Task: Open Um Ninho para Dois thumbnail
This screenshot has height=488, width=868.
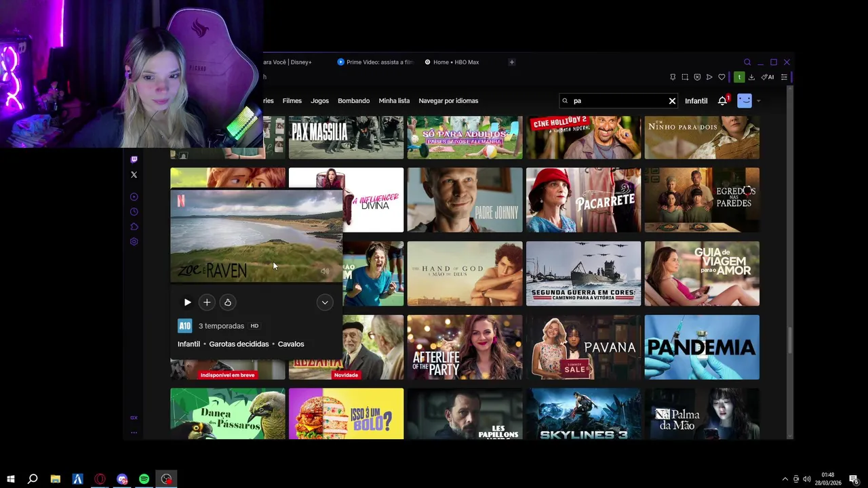Action: 702,138
